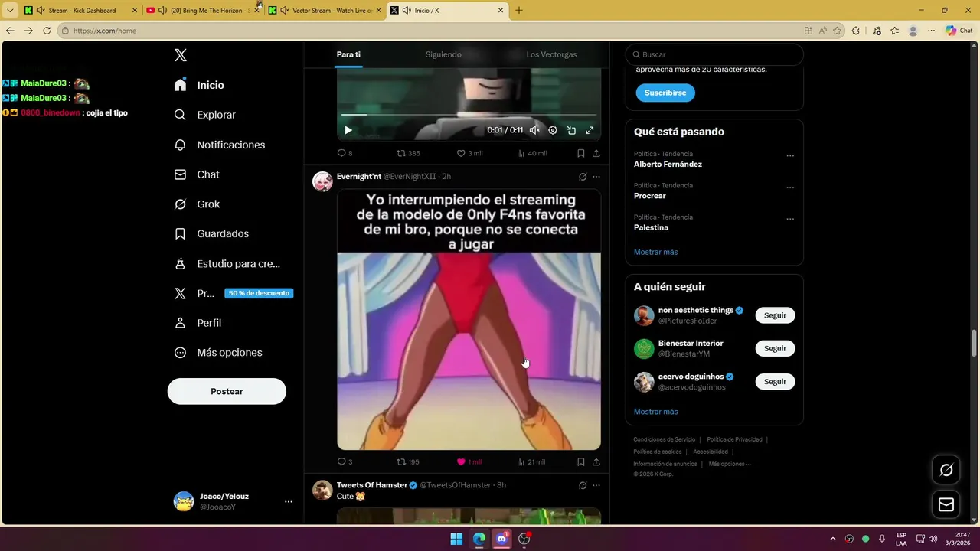Open Guardados bookmarks
980x551 pixels.
[212, 233]
